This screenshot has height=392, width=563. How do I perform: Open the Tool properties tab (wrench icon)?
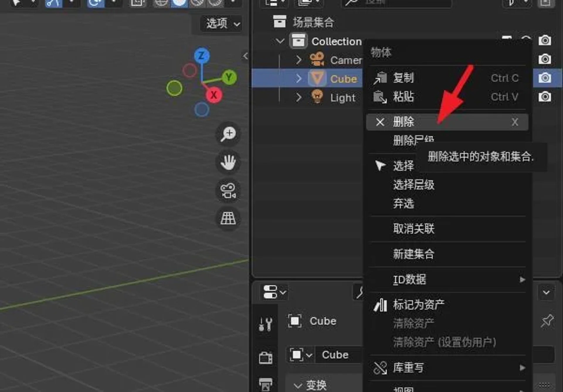265,324
